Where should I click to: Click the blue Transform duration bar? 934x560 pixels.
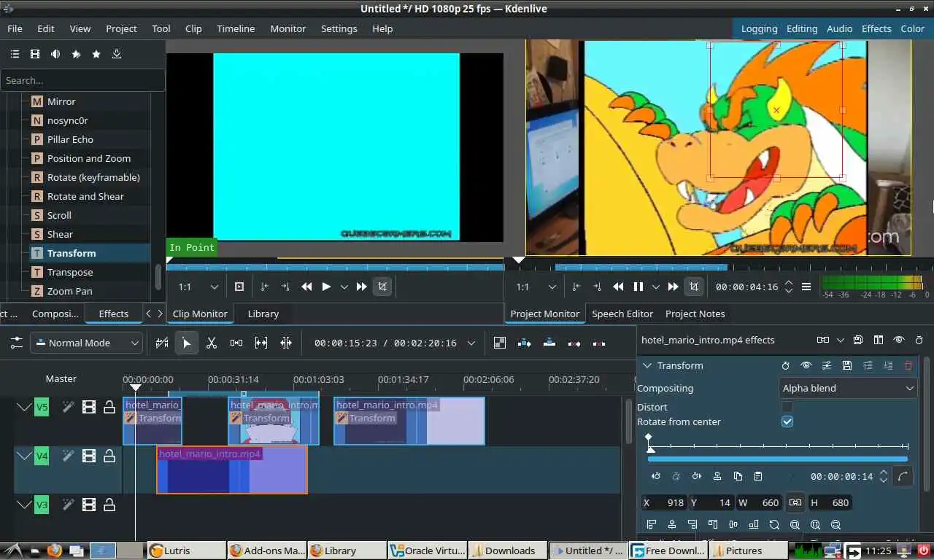[778, 459]
